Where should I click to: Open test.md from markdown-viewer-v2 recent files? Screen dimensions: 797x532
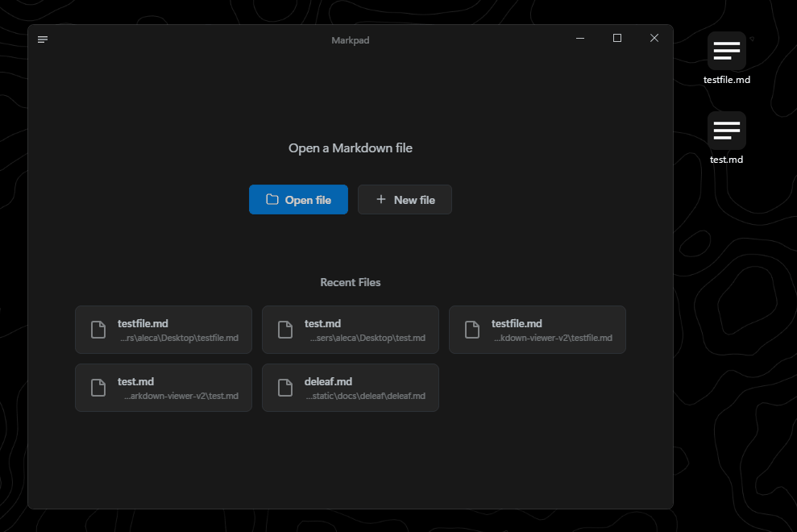click(x=164, y=388)
